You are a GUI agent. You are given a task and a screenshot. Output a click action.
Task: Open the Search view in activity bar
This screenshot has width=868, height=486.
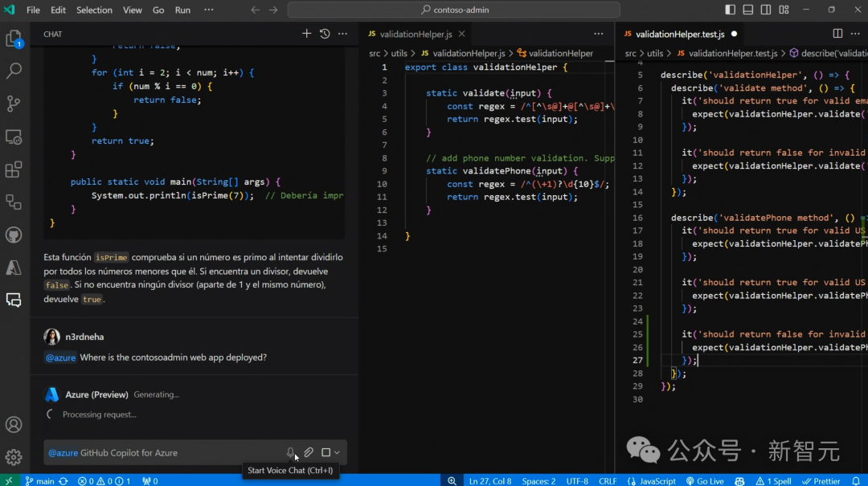point(14,71)
